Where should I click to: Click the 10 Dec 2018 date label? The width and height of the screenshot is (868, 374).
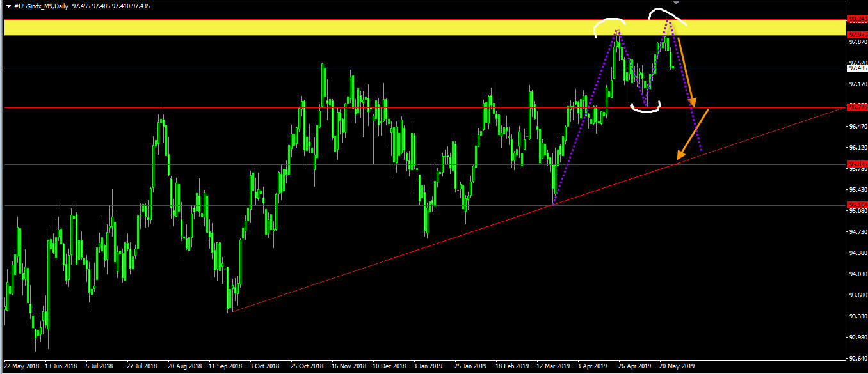(x=389, y=367)
